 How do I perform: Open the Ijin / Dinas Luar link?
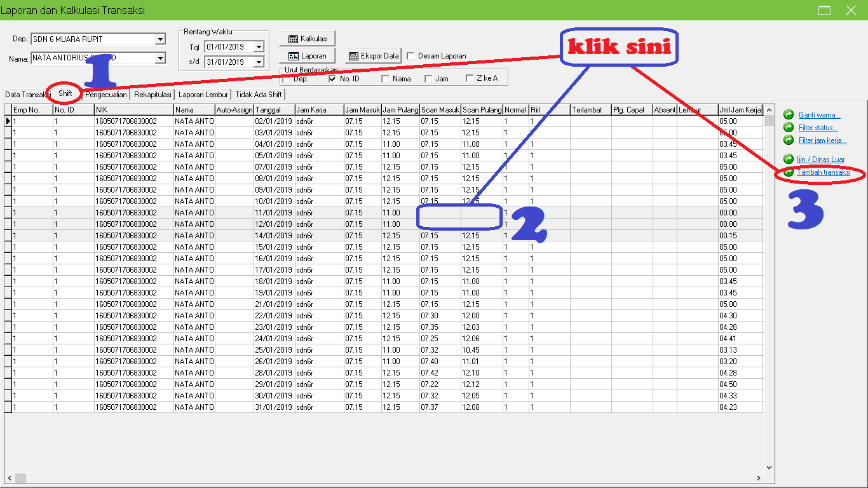(x=820, y=159)
